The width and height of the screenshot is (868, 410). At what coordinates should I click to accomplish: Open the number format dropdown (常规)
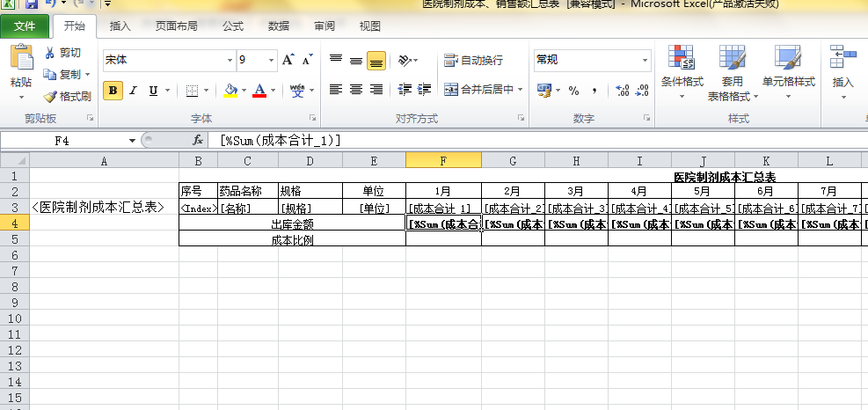645,61
